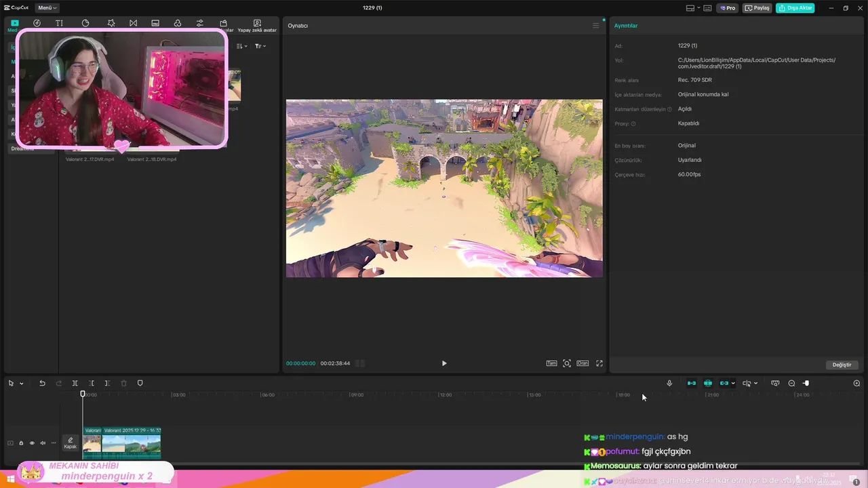Viewport: 868px width, 488px height.
Task: Open the Audio tab icon
Action: coord(37,23)
